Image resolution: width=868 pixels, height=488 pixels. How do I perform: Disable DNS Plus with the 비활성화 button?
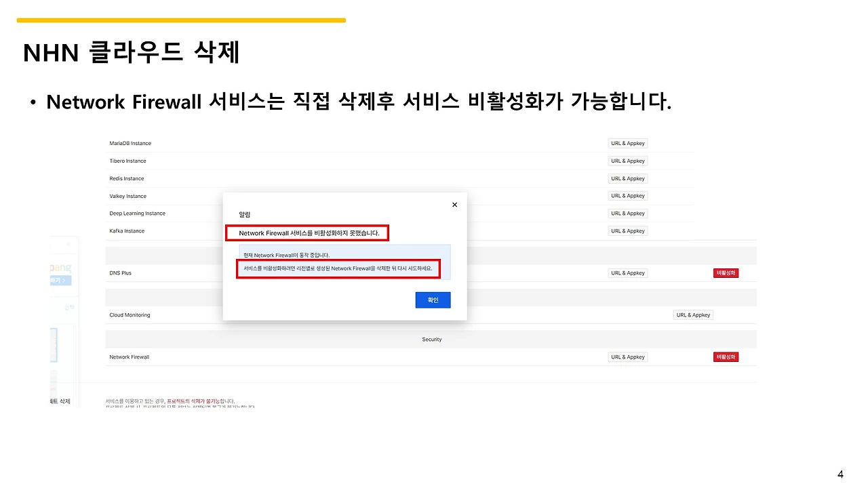tap(726, 273)
